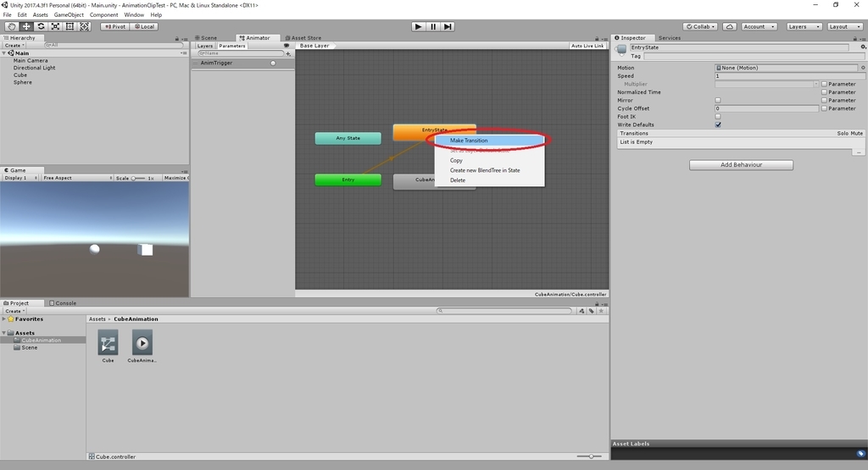Open the Free Aspect dropdown in Game view
The width and height of the screenshot is (868, 470).
coord(77,178)
